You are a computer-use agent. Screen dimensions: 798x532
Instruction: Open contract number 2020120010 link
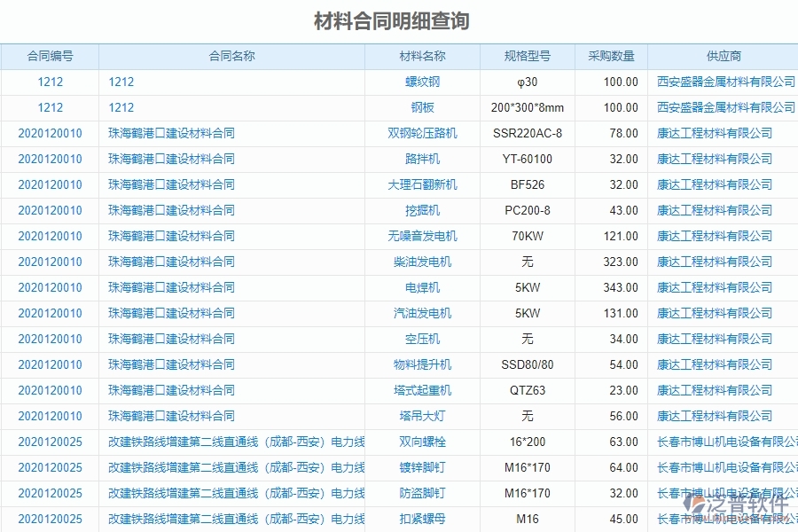click(51, 133)
